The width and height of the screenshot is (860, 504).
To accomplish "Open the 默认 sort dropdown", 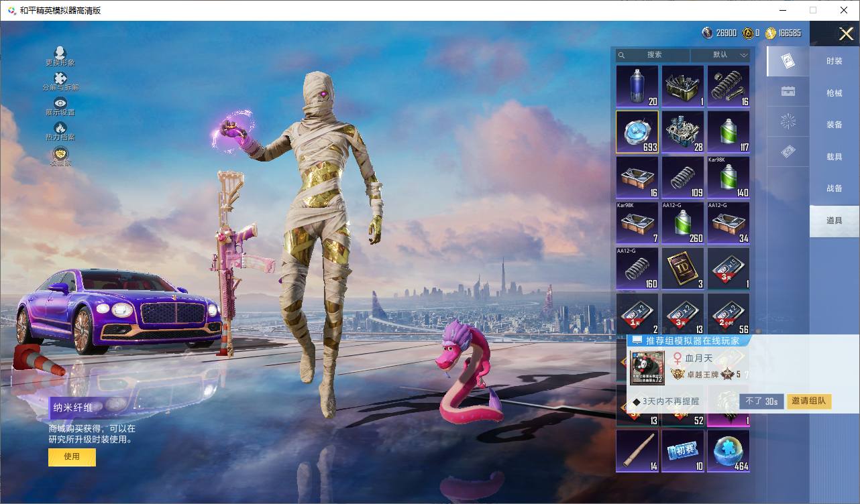I will (x=720, y=55).
